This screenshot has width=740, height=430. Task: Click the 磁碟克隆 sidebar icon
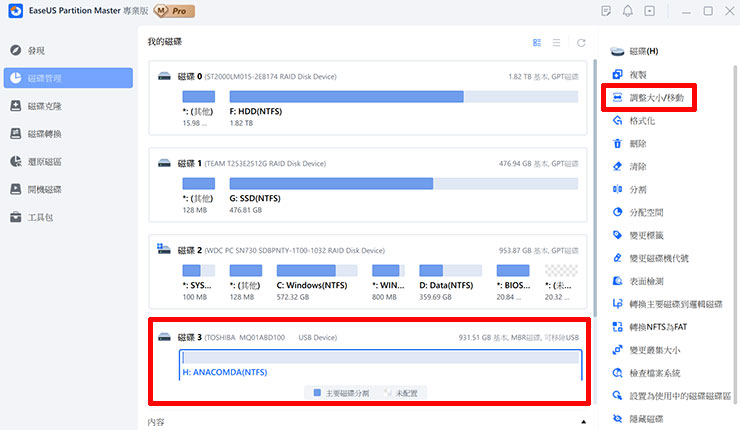[16, 106]
